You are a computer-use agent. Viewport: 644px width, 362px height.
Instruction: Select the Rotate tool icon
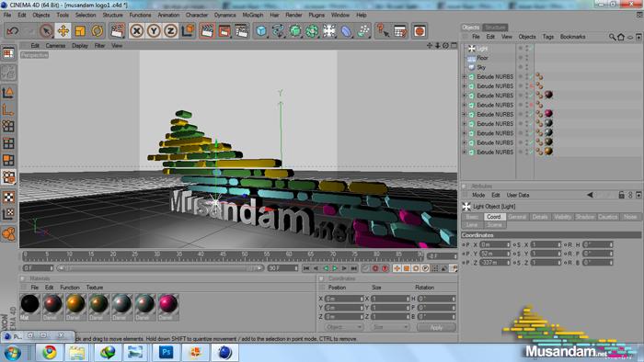[98, 30]
